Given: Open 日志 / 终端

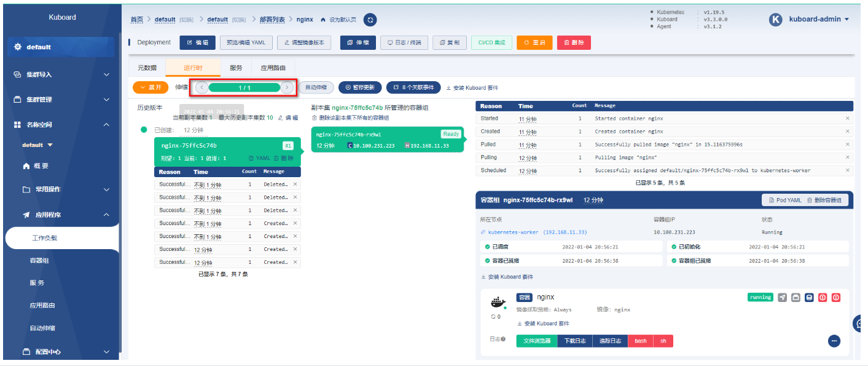Looking at the screenshot, I should (404, 42).
